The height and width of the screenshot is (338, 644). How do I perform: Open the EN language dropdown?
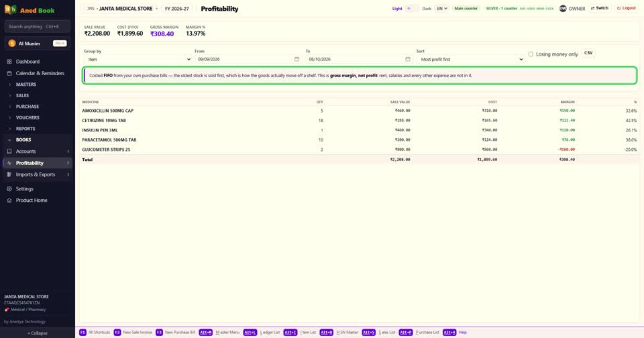pyautogui.click(x=442, y=8)
